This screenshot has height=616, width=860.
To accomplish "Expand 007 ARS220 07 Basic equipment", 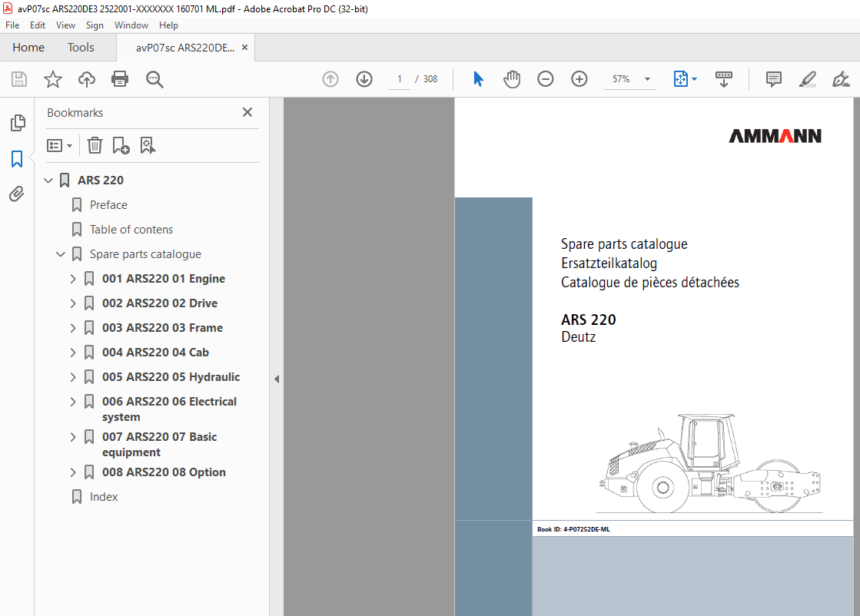I will click(73, 437).
